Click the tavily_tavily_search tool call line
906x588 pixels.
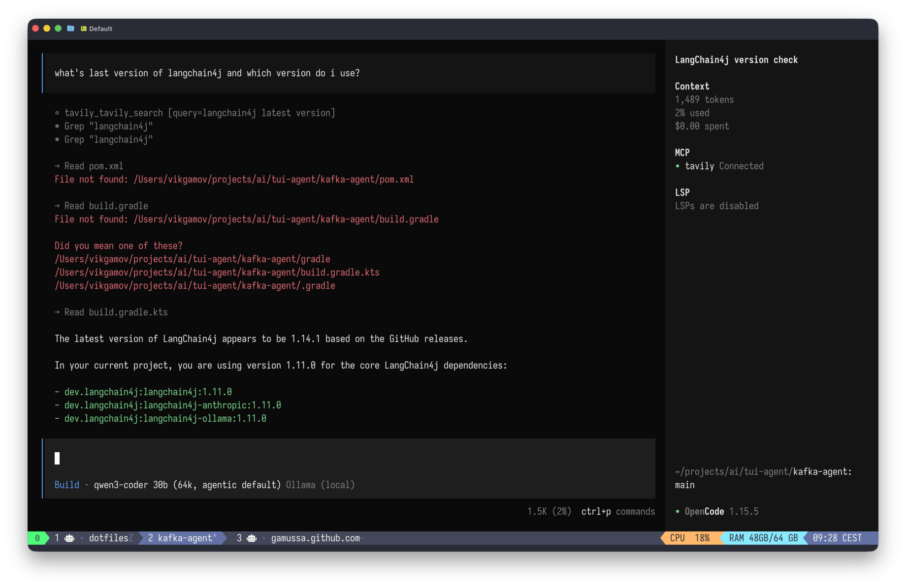coord(194,113)
